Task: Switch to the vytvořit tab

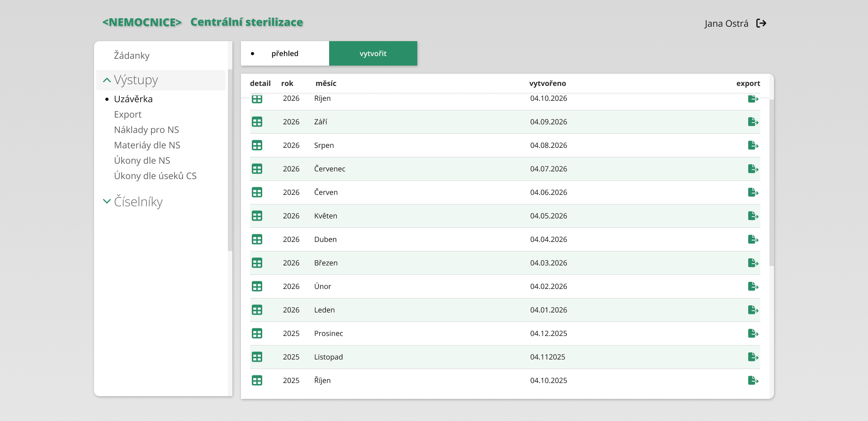Action: pyautogui.click(x=373, y=53)
